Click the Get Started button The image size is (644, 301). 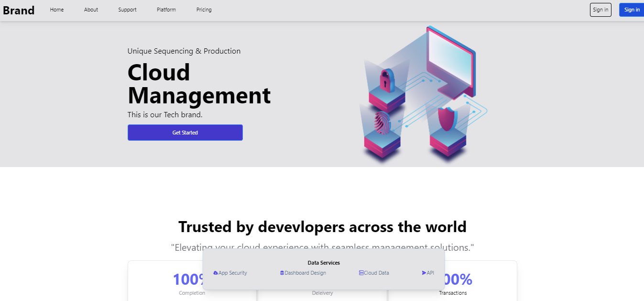(185, 133)
